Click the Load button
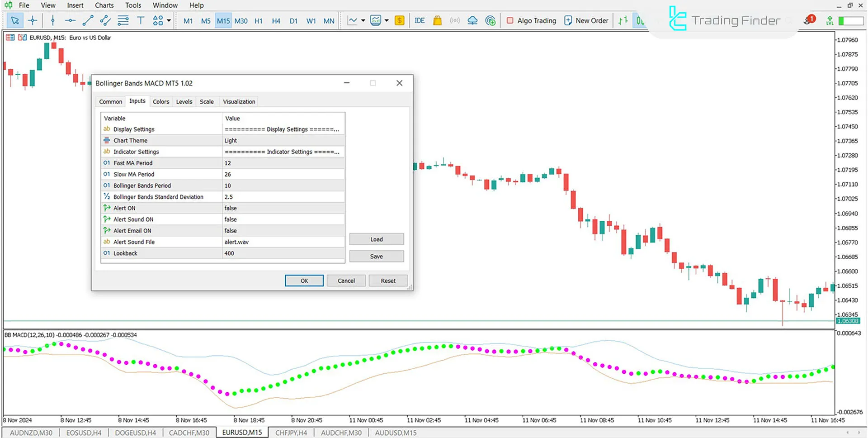 [x=376, y=239]
